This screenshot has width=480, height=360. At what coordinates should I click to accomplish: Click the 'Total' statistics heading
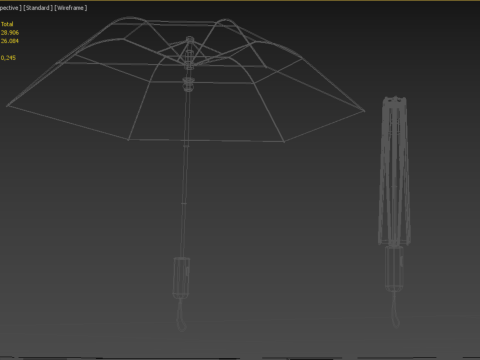[x=7, y=24]
